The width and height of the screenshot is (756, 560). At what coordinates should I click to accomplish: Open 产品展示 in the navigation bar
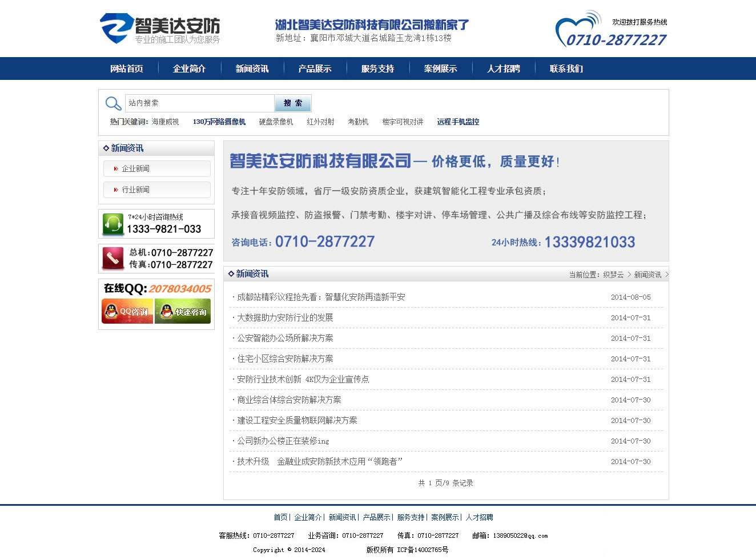click(x=315, y=69)
